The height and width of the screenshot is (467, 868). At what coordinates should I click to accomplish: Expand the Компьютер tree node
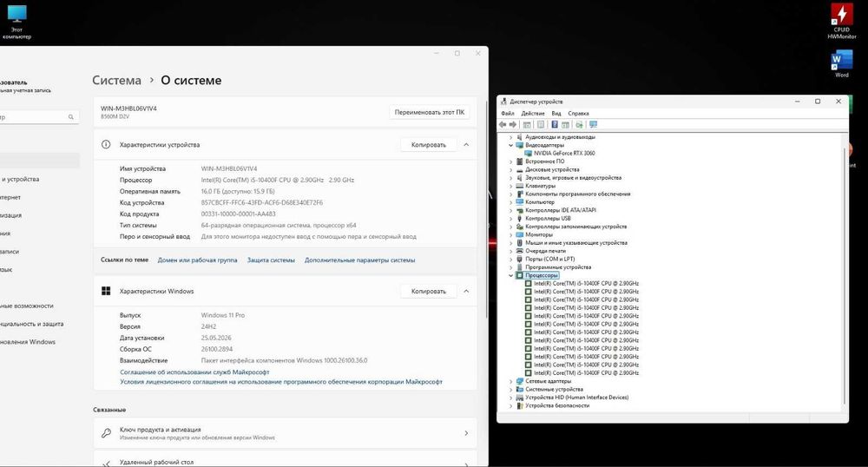(511, 202)
